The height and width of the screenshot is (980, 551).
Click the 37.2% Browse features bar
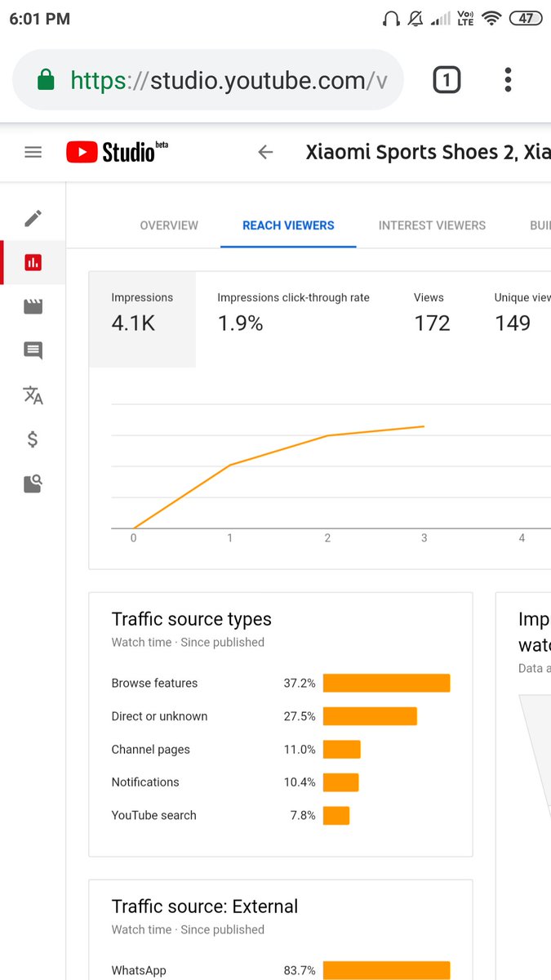pos(387,683)
